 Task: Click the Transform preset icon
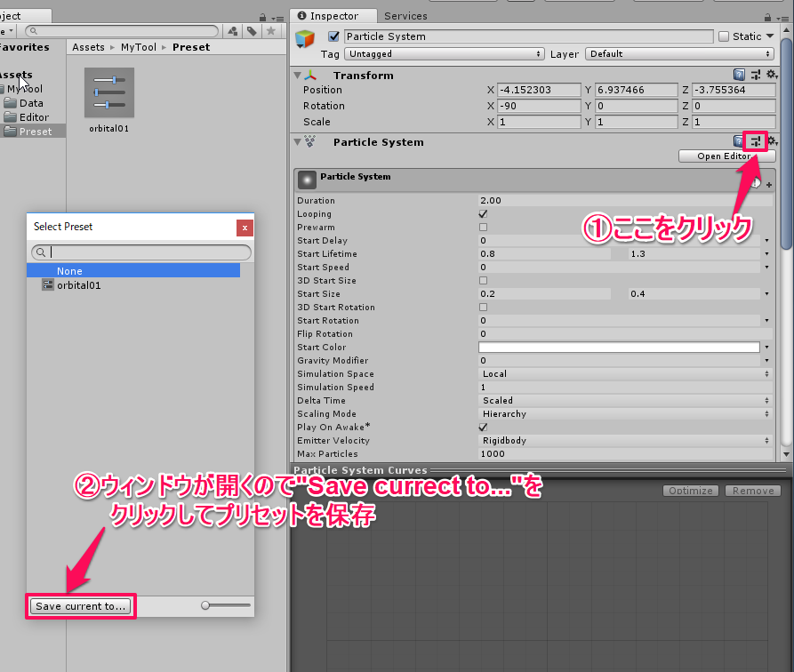pos(756,75)
